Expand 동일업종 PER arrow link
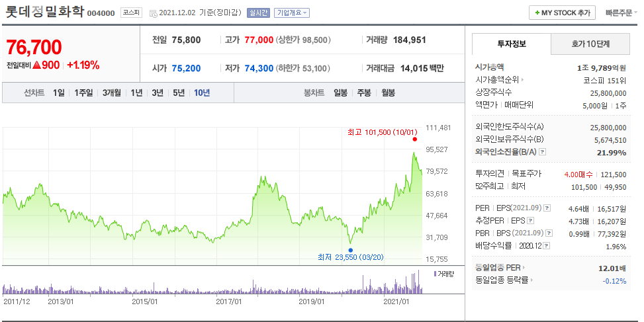This screenshot has height=322, width=644. [x=524, y=268]
